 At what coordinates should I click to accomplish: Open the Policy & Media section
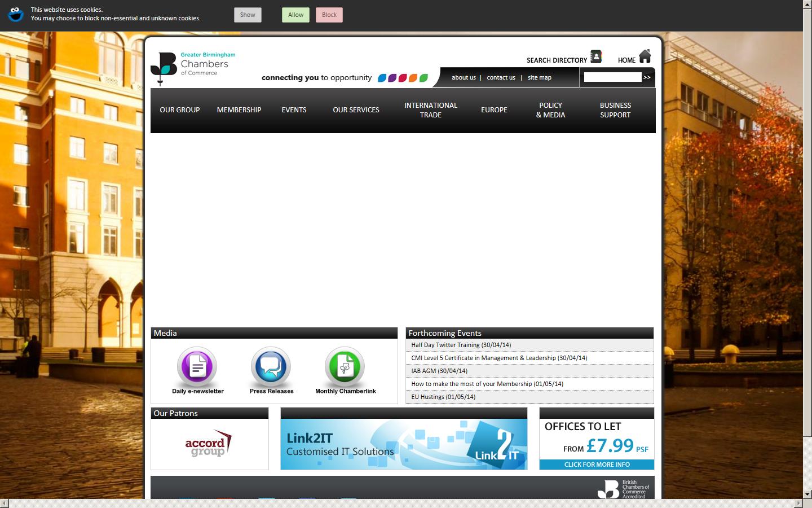[x=550, y=110]
